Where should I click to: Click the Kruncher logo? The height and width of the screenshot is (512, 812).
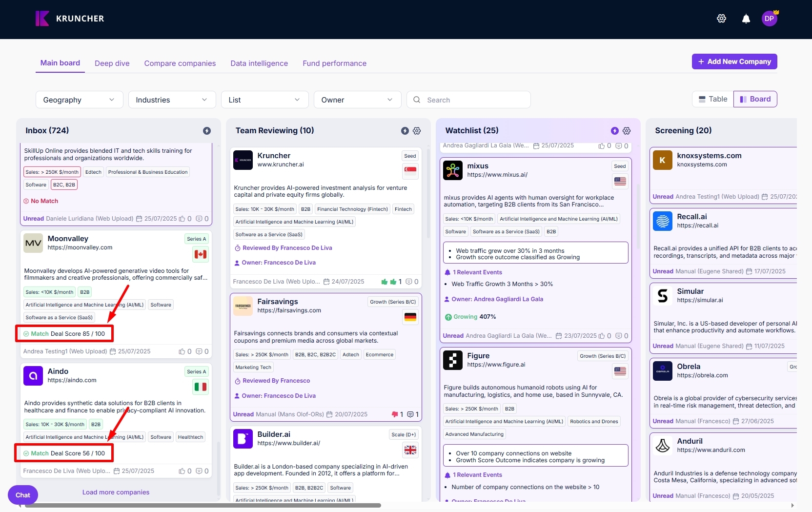pos(70,19)
